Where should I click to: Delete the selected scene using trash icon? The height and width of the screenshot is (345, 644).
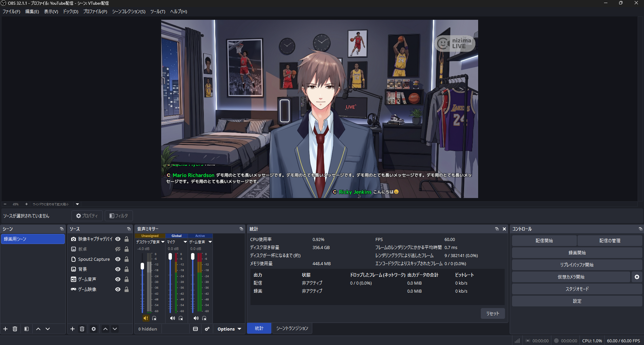pos(15,329)
